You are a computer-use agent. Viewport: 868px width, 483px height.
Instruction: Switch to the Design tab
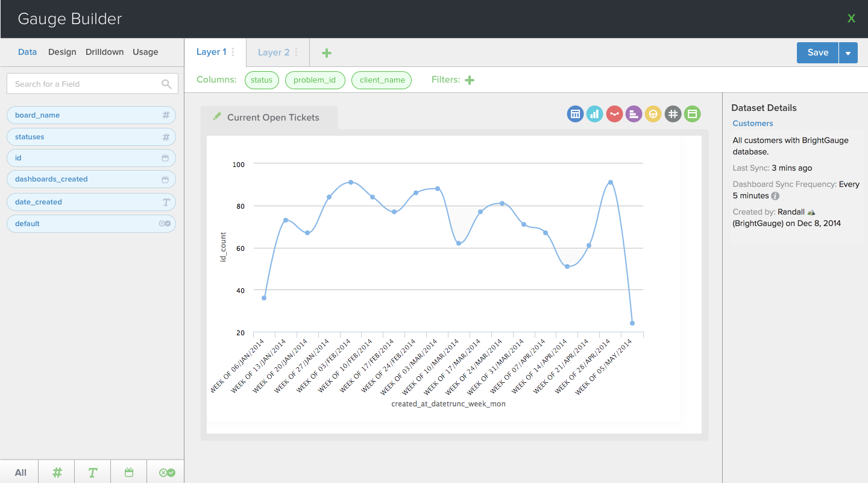point(62,52)
